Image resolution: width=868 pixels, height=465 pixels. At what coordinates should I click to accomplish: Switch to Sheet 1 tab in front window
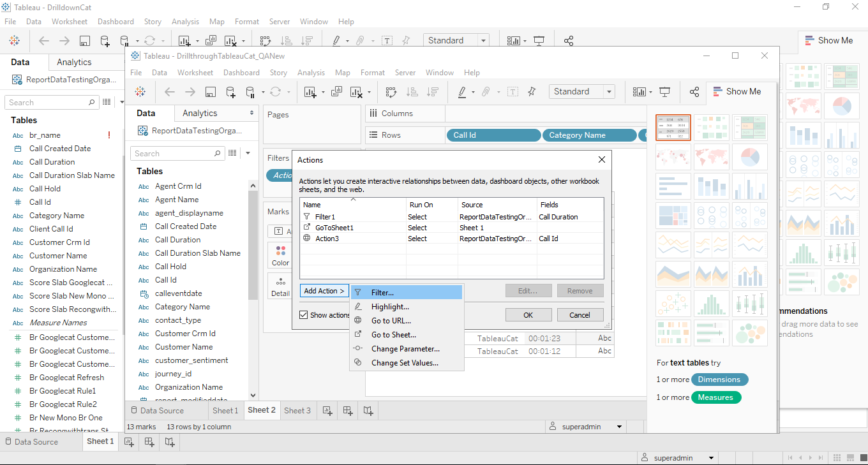click(225, 410)
